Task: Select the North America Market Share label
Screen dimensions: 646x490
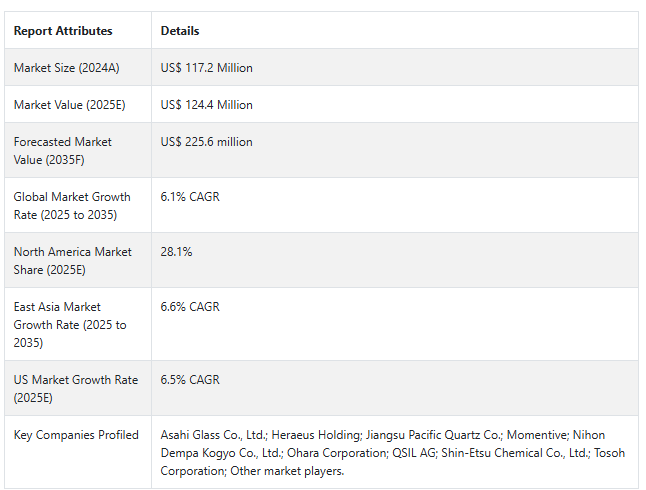Action: tap(72, 260)
